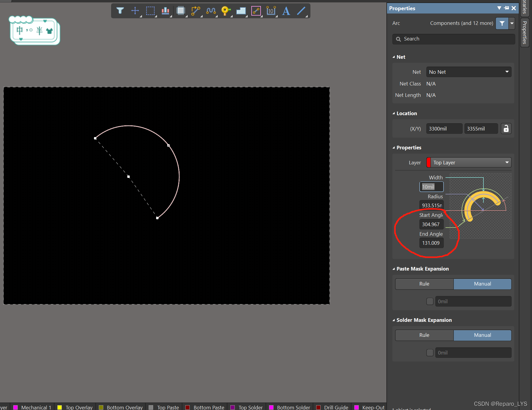Select Manual under Solder Mask Expansion
The height and width of the screenshot is (410, 532).
point(482,335)
